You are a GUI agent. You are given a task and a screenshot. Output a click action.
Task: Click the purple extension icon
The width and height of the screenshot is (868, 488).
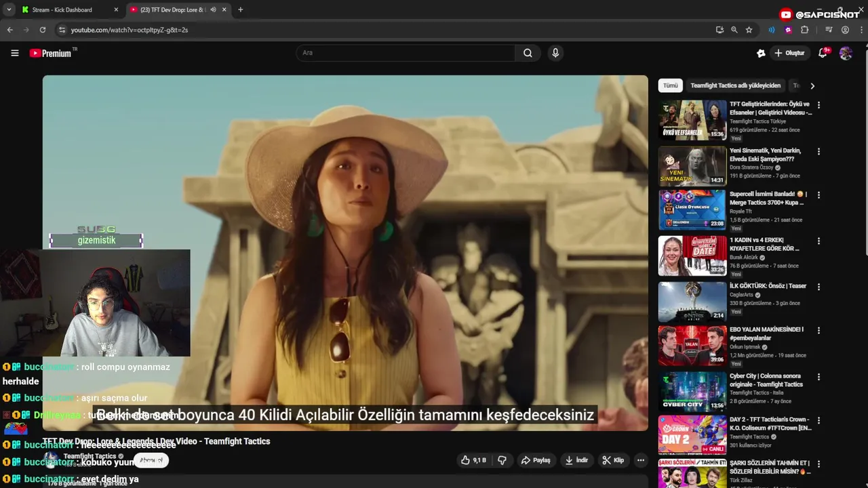(x=788, y=30)
